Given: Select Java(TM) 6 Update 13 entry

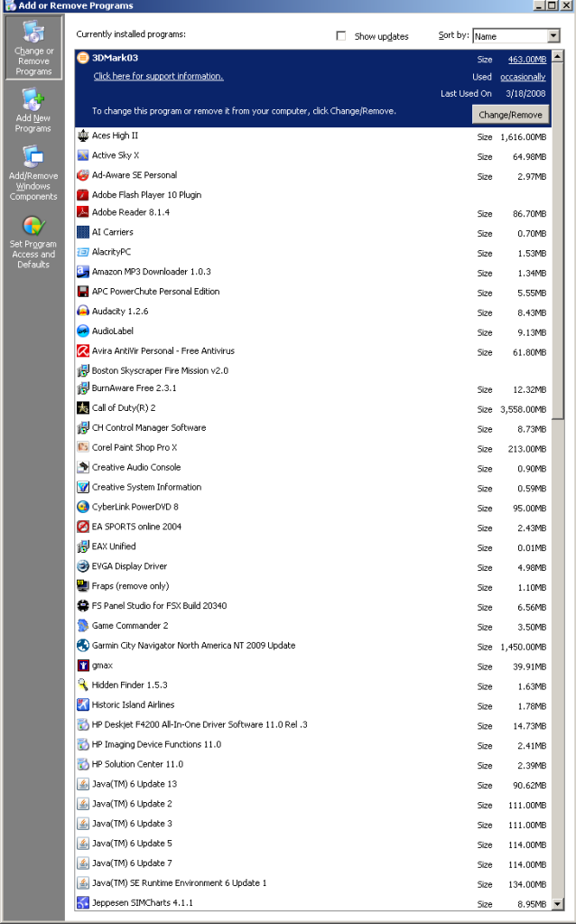Looking at the screenshot, I should point(313,784).
